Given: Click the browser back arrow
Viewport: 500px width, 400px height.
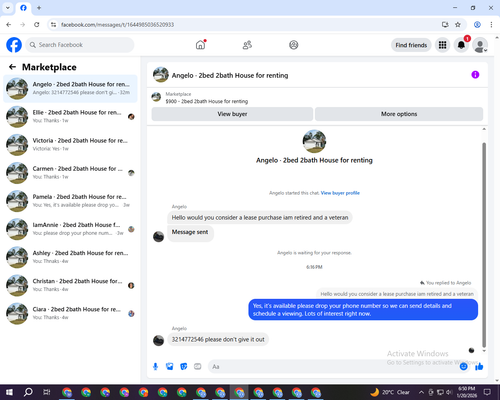Looking at the screenshot, I should [9, 25].
